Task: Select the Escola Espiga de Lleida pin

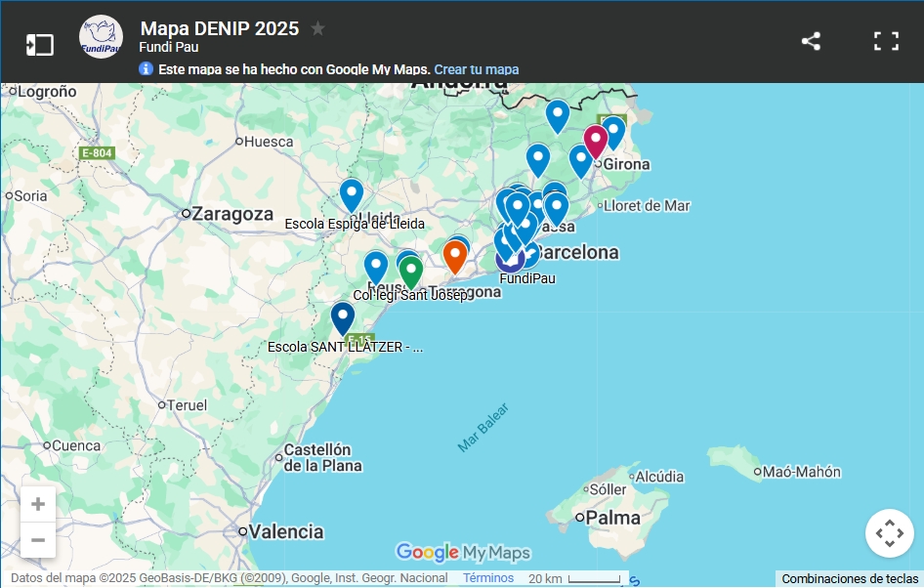Action: pyautogui.click(x=352, y=194)
